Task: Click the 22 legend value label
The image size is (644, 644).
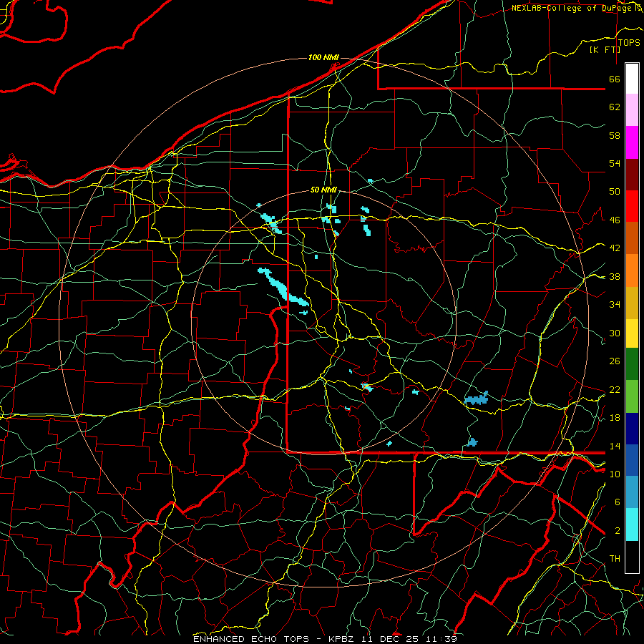Action: [x=615, y=390]
